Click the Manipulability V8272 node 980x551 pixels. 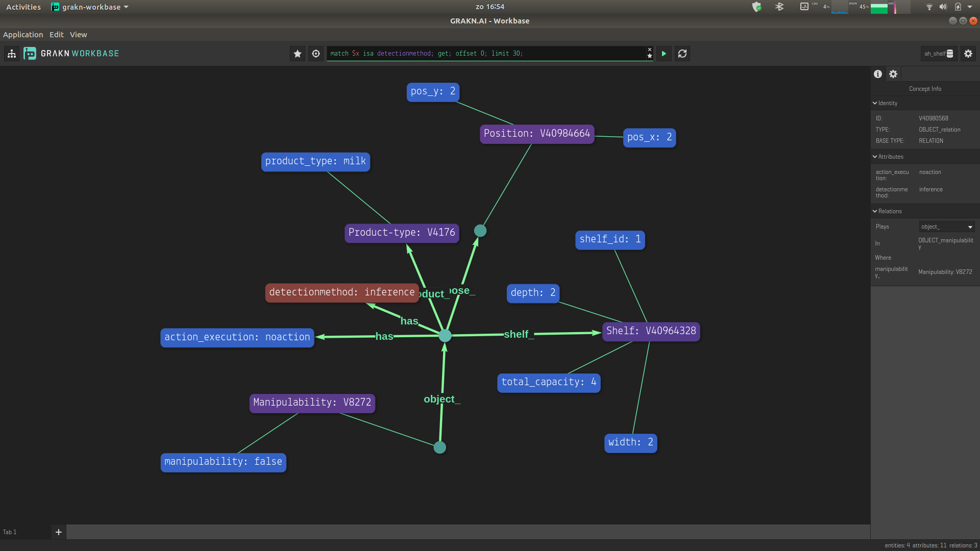tap(312, 403)
